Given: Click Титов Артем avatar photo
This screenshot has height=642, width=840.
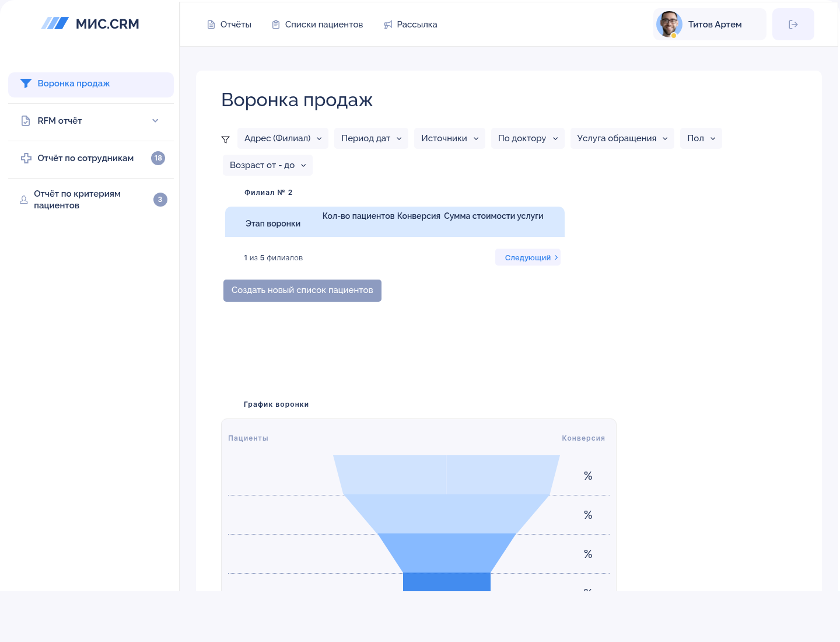Looking at the screenshot, I should (x=669, y=24).
